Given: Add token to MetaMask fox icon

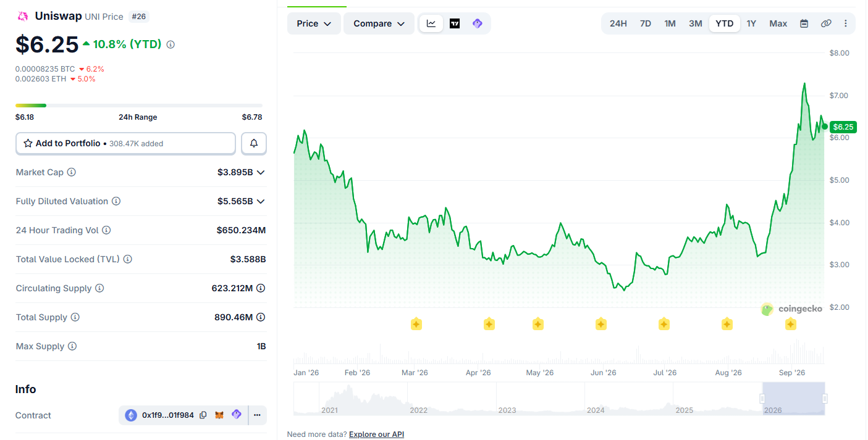Looking at the screenshot, I should click(219, 415).
